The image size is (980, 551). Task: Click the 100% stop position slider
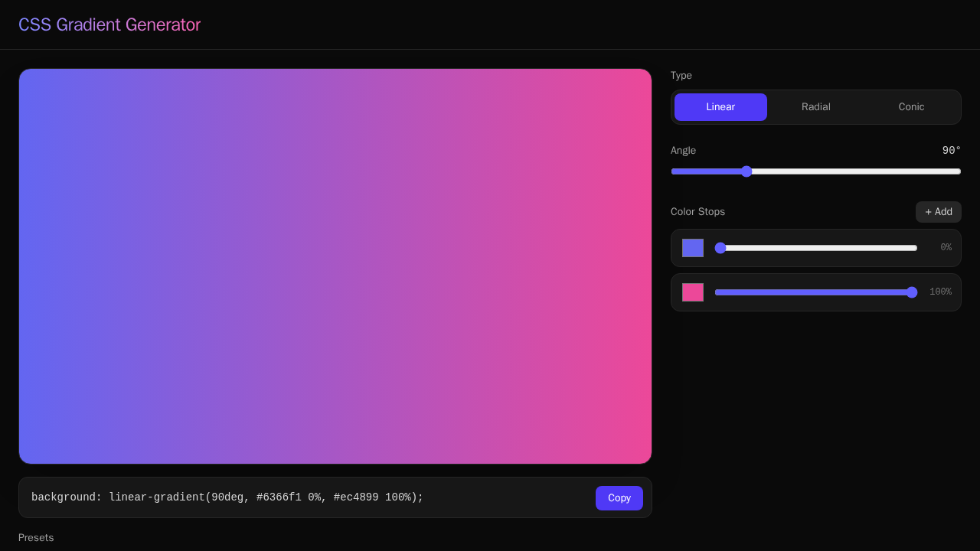(816, 292)
